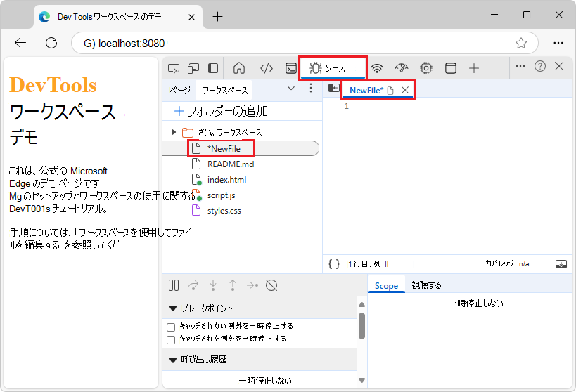
Task: Open styles.css in the file tree
Action: [x=224, y=211]
